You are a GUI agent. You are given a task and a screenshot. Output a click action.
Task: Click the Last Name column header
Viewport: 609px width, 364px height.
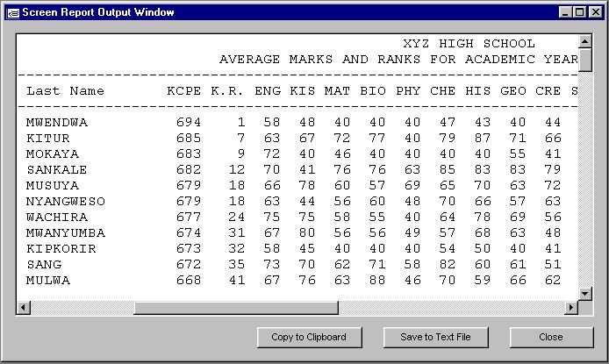tap(65, 90)
